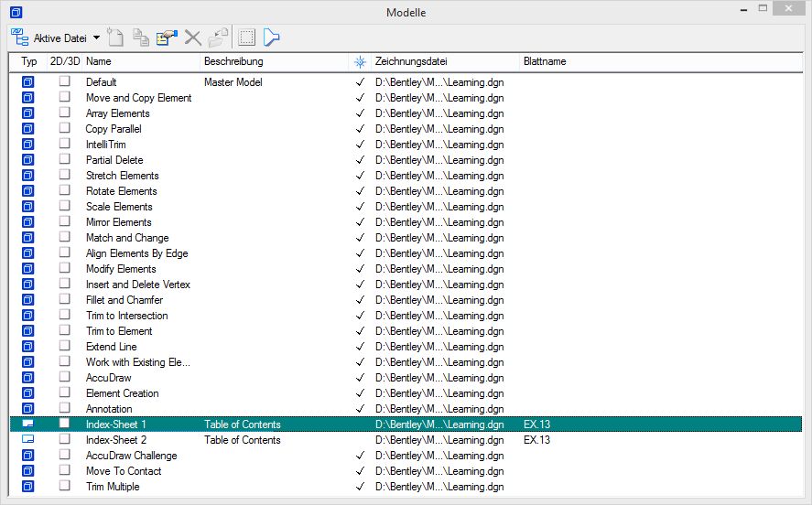812x505 pixels.
Task: Click file path in the Trim Multiple row
Action: pyautogui.click(x=439, y=487)
